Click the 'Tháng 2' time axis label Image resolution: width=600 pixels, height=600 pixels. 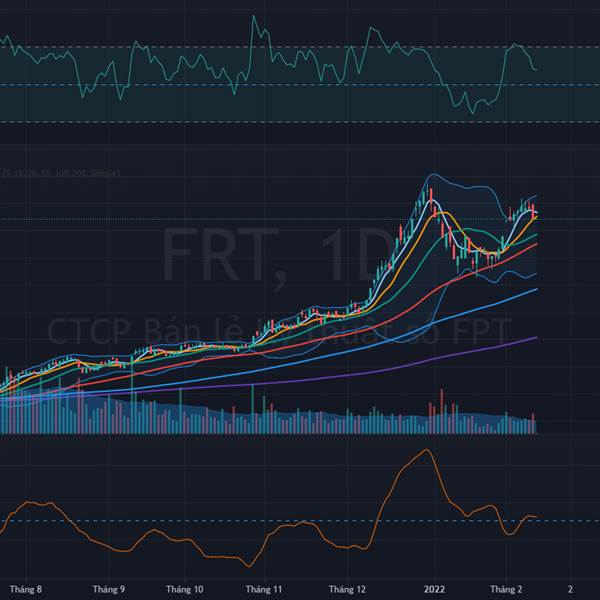506,589
